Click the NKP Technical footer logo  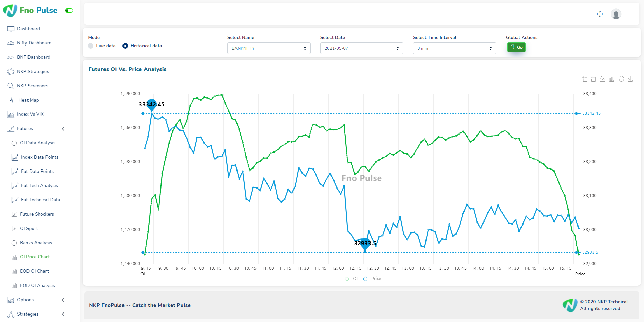[570, 305]
